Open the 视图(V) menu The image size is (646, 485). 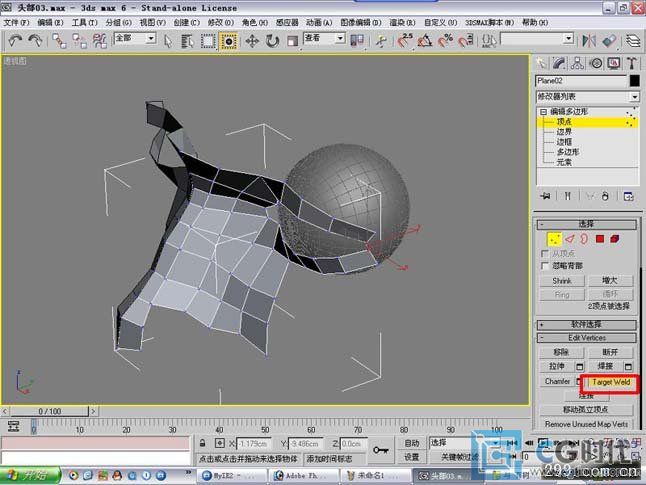click(x=152, y=23)
